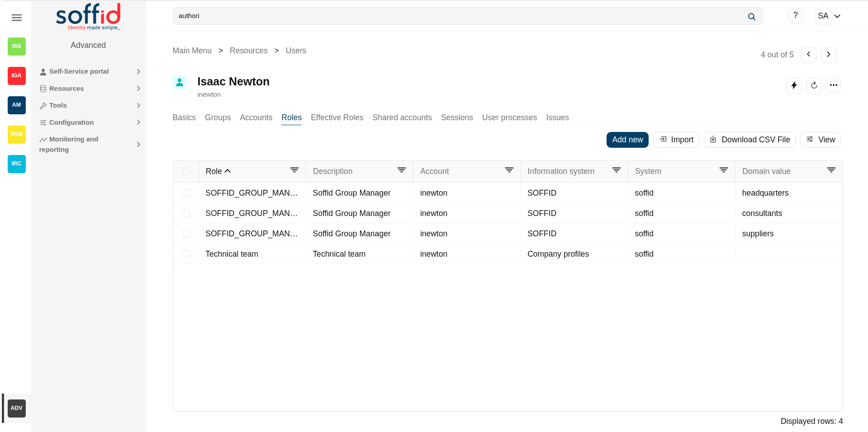This screenshot has width=868, height=432.
Task: Switch to the User processes tab
Action: pyautogui.click(x=509, y=117)
